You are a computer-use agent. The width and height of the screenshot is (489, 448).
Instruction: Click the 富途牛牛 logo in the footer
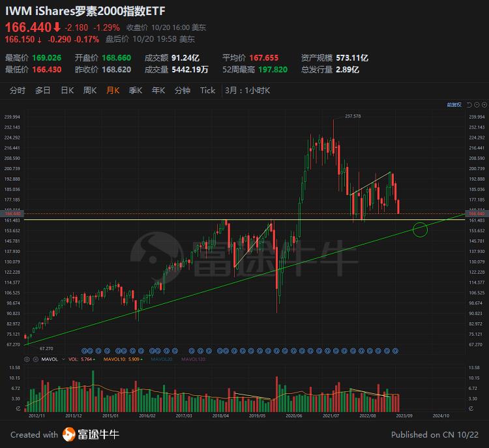pyautogui.click(x=91, y=434)
